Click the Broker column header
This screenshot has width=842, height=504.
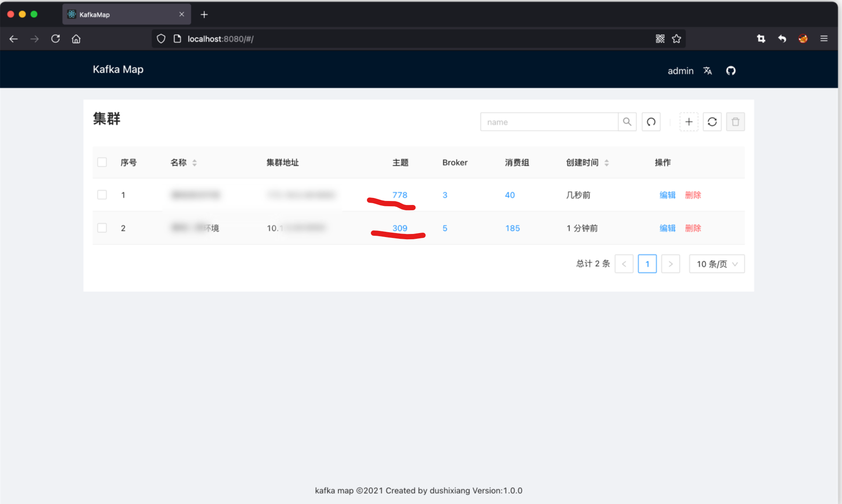pos(455,162)
